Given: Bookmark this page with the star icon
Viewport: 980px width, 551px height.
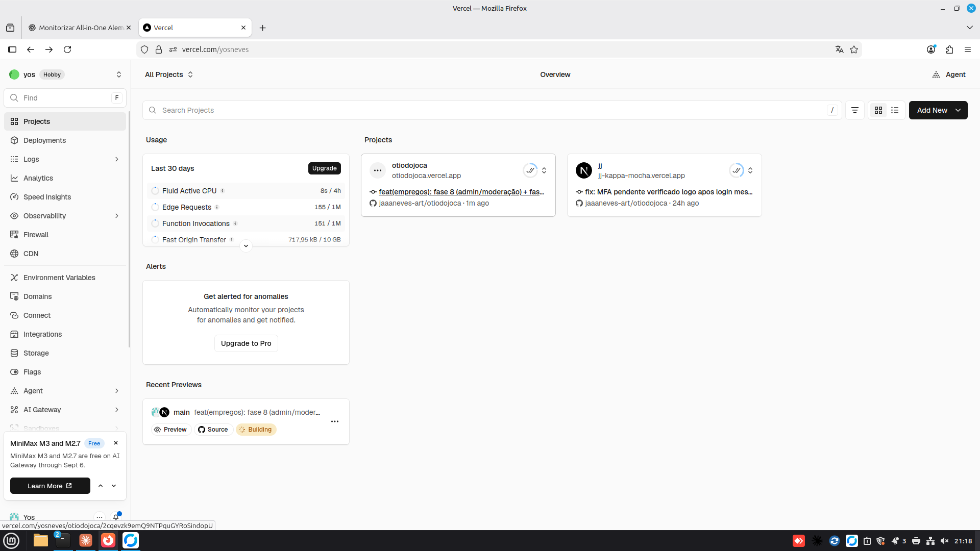Looking at the screenshot, I should tap(854, 49).
